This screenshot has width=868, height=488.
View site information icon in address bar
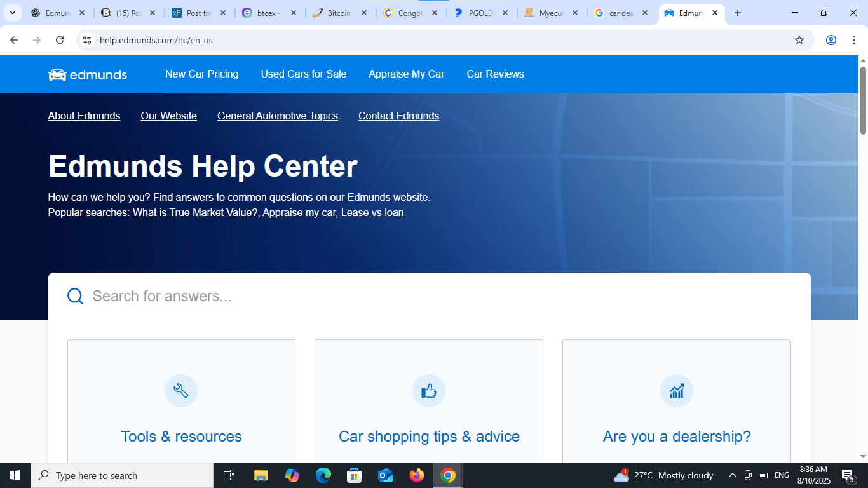click(87, 40)
